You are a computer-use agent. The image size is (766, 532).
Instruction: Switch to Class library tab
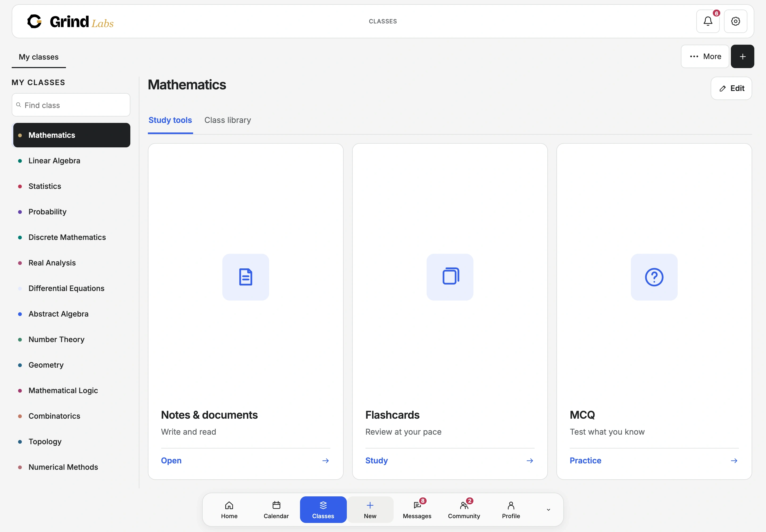tap(228, 120)
